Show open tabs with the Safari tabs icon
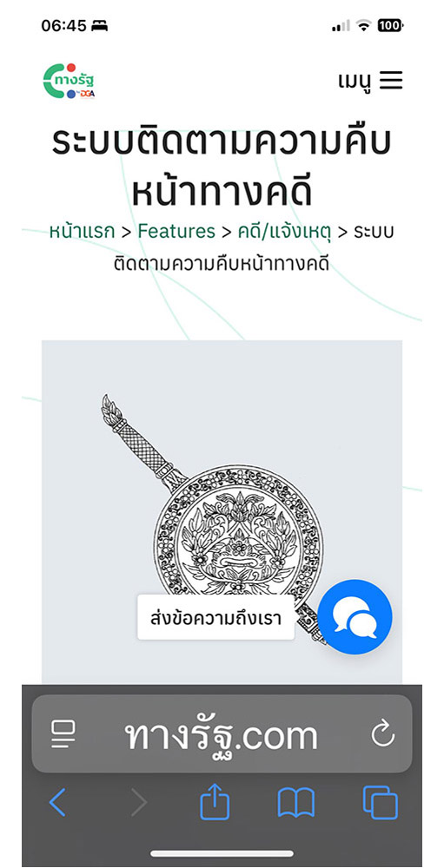Viewport: 444px width, 868px height. point(381,803)
